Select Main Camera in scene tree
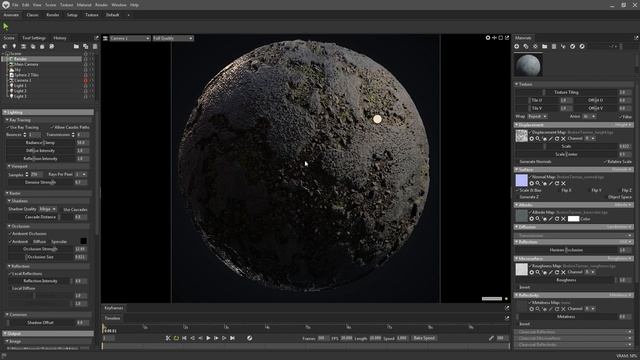This screenshot has height=360, width=640. [26, 64]
